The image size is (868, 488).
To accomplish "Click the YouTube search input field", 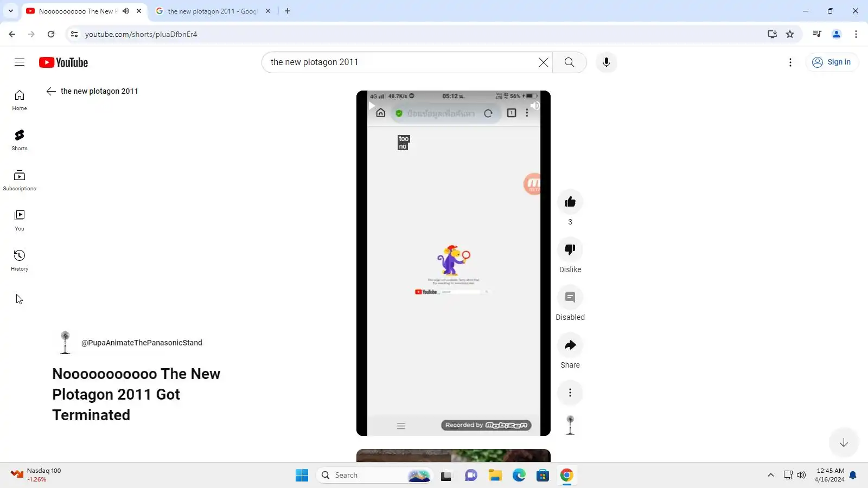I will click(401, 62).
